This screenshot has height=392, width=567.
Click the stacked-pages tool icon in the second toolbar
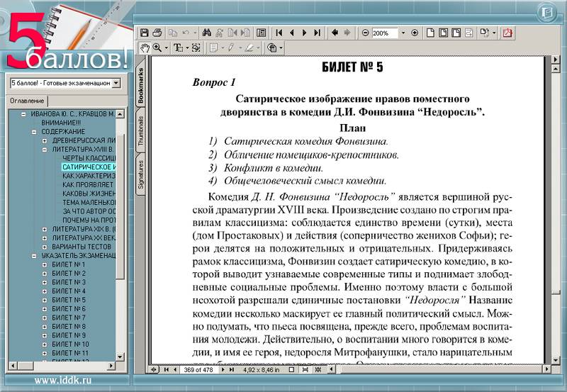click(x=271, y=47)
